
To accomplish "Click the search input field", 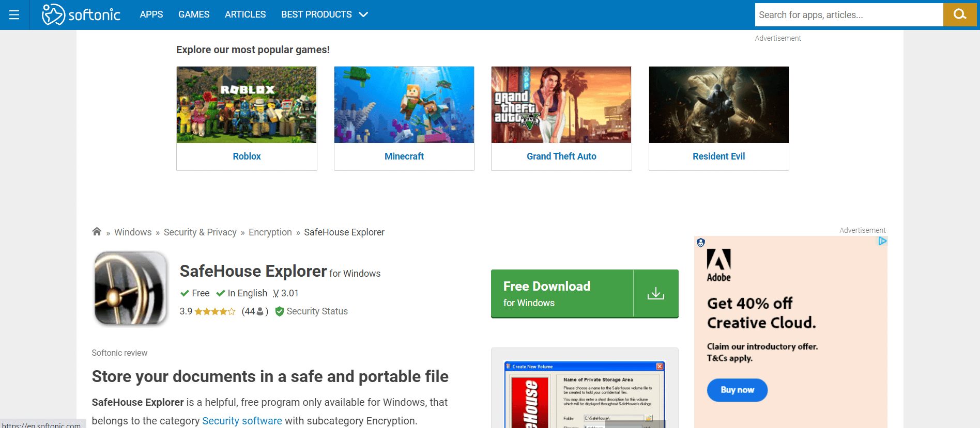I will click(x=849, y=14).
